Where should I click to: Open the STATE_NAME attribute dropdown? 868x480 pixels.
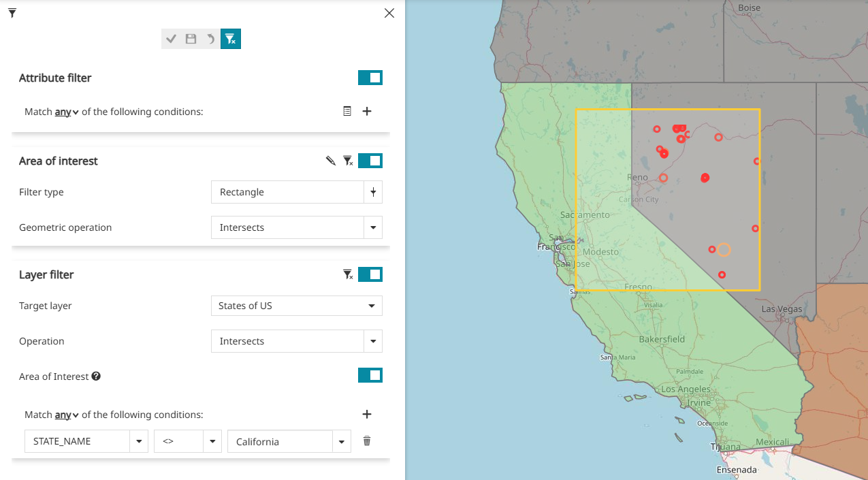pos(138,441)
